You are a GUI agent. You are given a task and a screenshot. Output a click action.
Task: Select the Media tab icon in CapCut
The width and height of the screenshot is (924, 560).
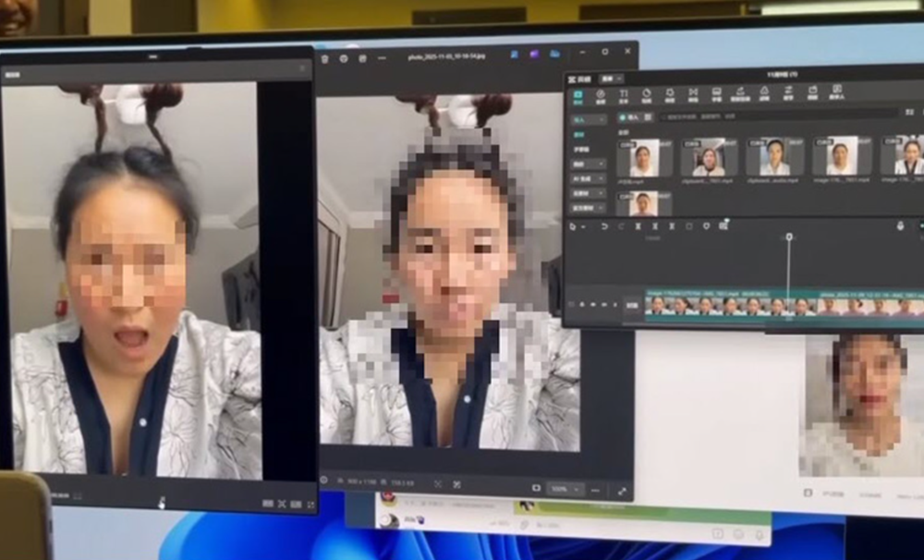click(577, 96)
